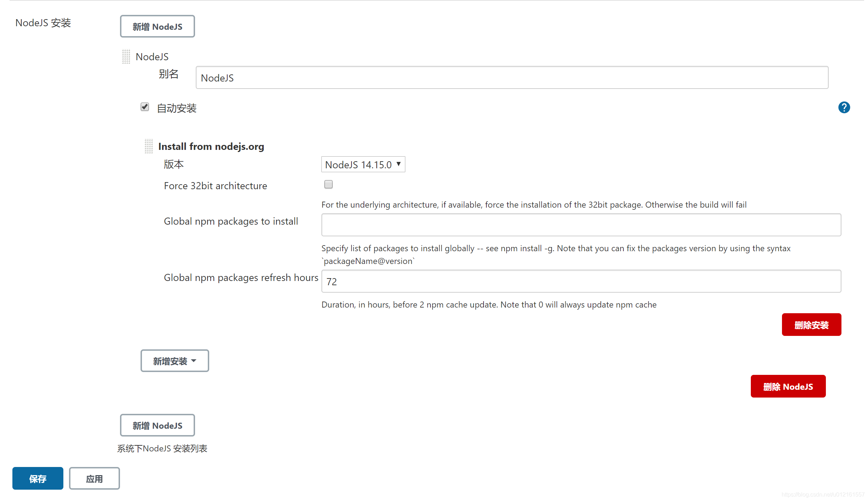The image size is (868, 501).
Task: Enable Force 32bit architecture checkbox
Action: pos(329,184)
